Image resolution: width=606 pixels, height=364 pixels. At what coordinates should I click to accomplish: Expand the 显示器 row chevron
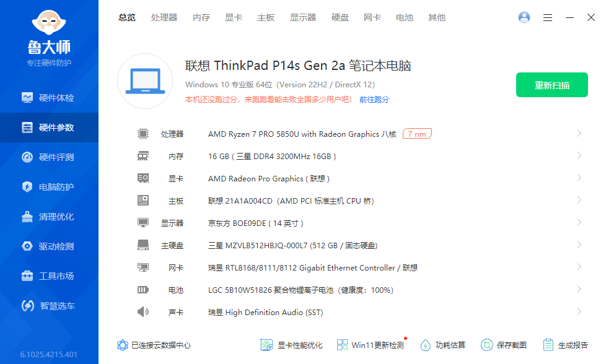(x=579, y=223)
